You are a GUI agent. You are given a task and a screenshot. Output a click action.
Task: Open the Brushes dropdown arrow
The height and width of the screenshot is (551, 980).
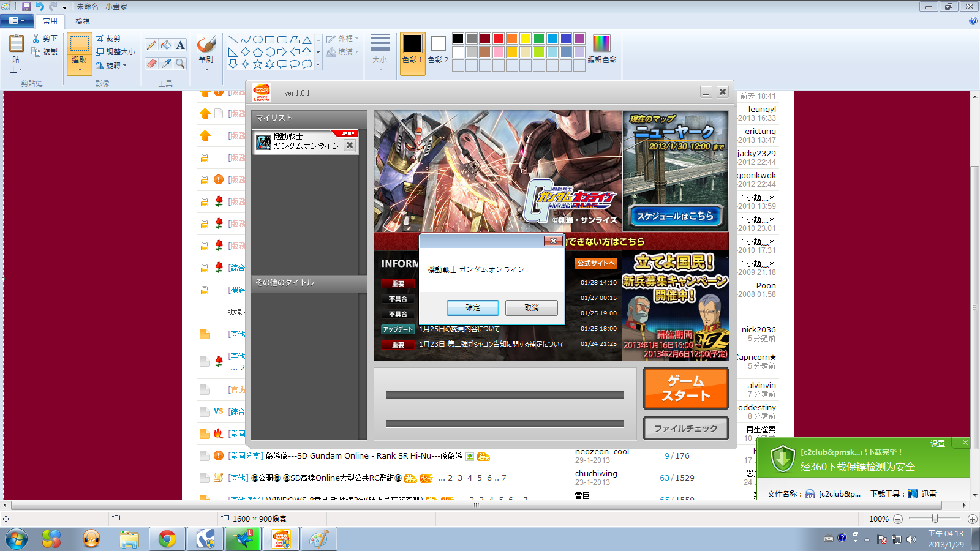(206, 69)
